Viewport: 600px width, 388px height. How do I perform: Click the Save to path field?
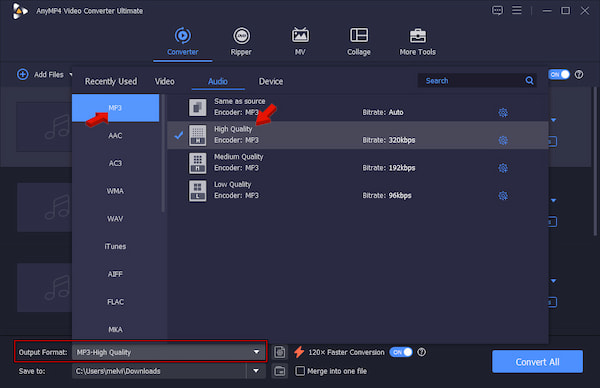coord(159,371)
